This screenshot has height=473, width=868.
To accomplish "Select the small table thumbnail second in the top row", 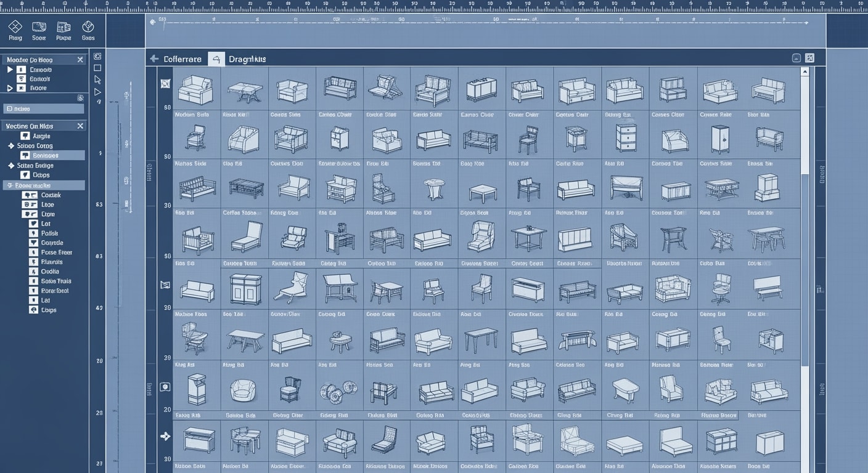I will click(245, 92).
